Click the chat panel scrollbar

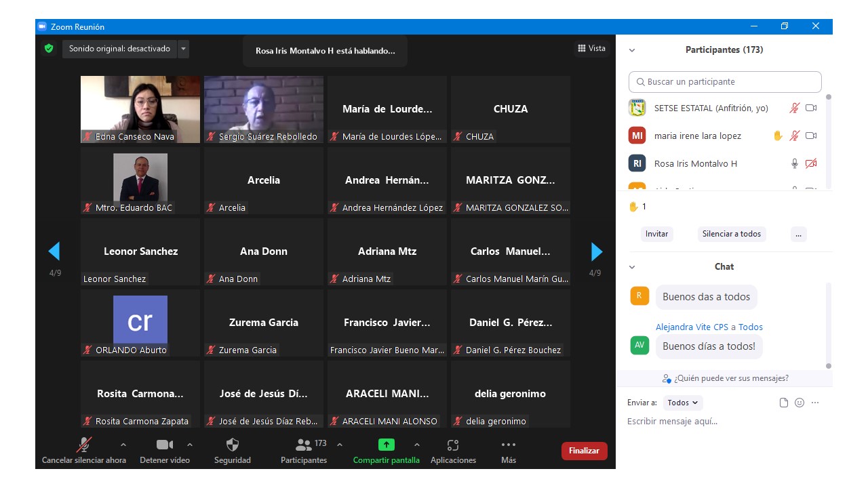[828, 325]
